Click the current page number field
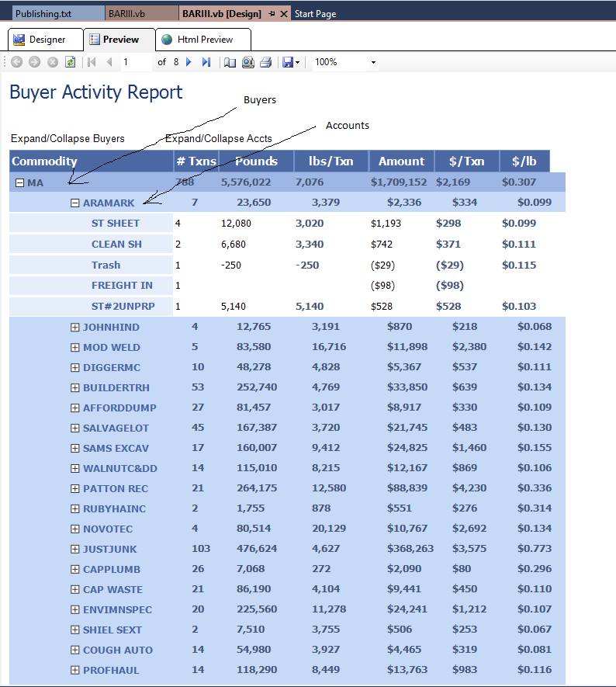The image size is (616, 687). pos(136,62)
